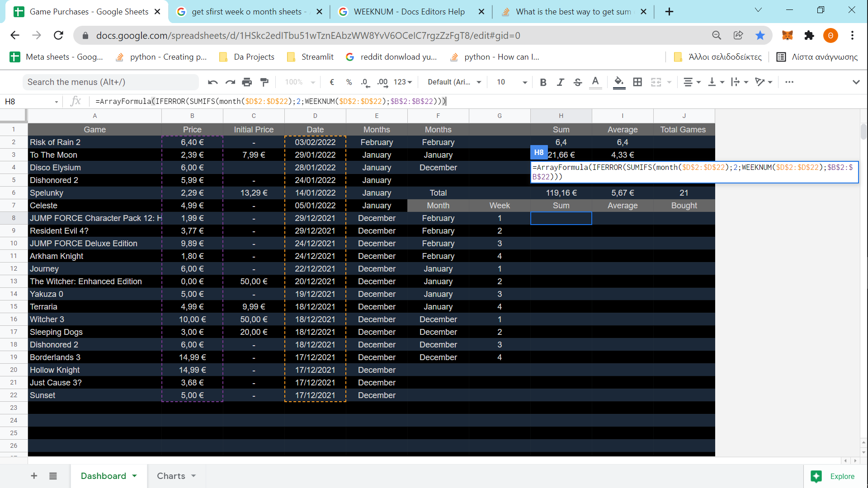Expand the 123 number format dropdown
Viewport: 868px width, 488px height.
coord(403,82)
